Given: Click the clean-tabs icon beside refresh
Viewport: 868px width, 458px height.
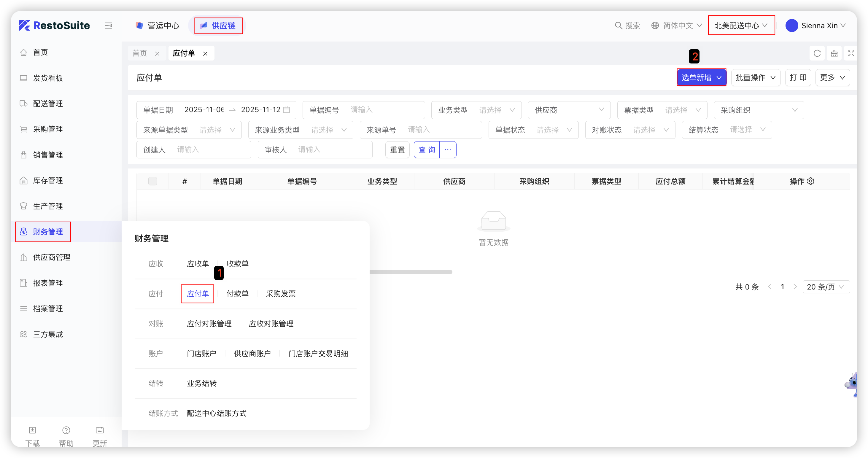Looking at the screenshot, I should coord(834,53).
